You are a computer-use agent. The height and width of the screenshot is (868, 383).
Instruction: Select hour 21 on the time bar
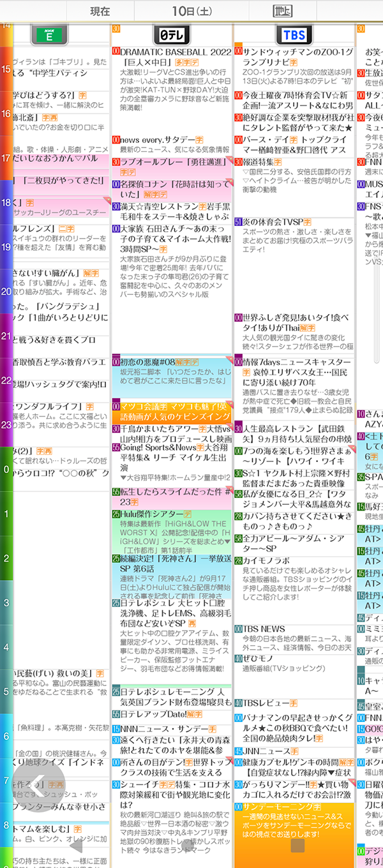(6, 335)
